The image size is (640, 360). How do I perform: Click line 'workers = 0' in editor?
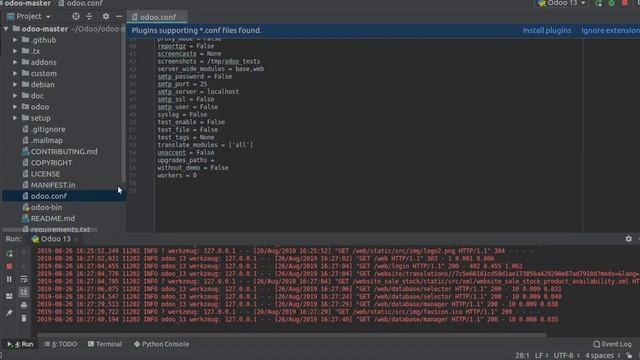(x=177, y=176)
